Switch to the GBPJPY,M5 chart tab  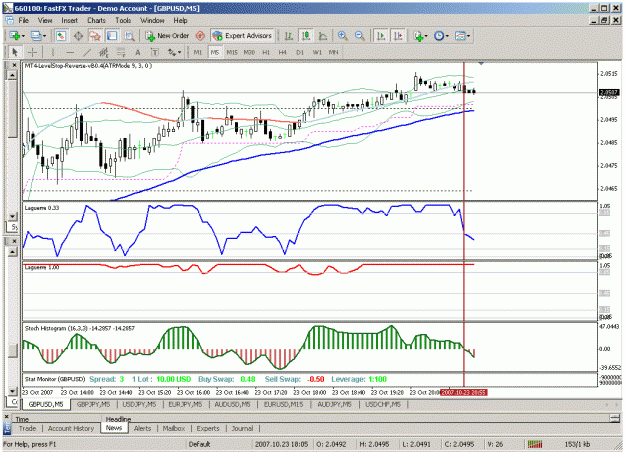[93, 405]
